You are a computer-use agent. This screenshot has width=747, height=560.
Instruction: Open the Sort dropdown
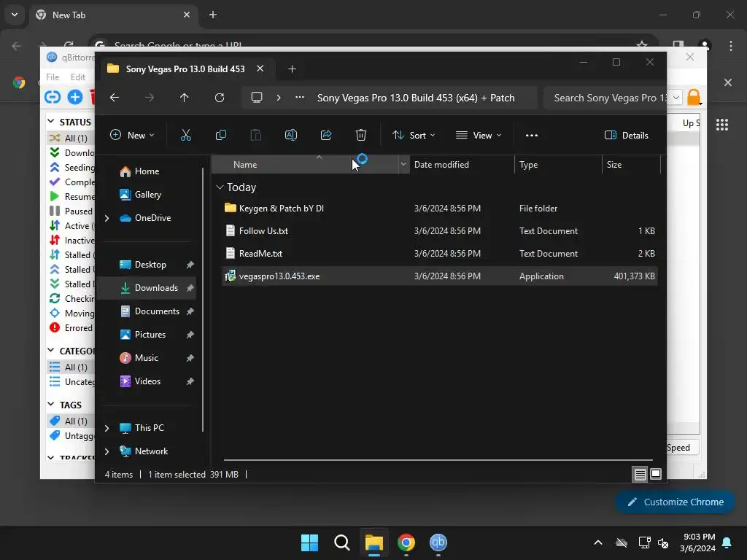[x=414, y=135]
